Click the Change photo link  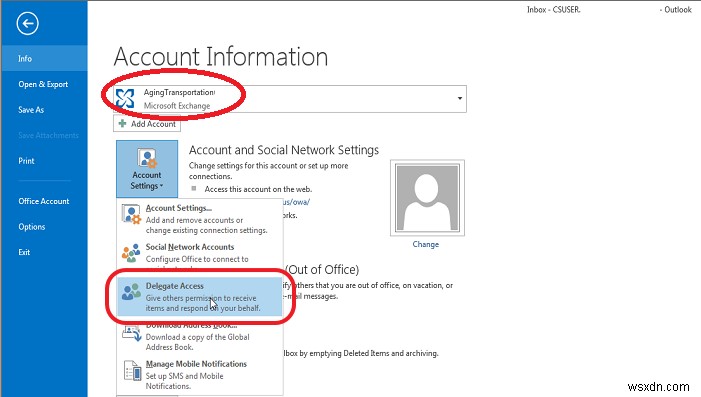426,244
